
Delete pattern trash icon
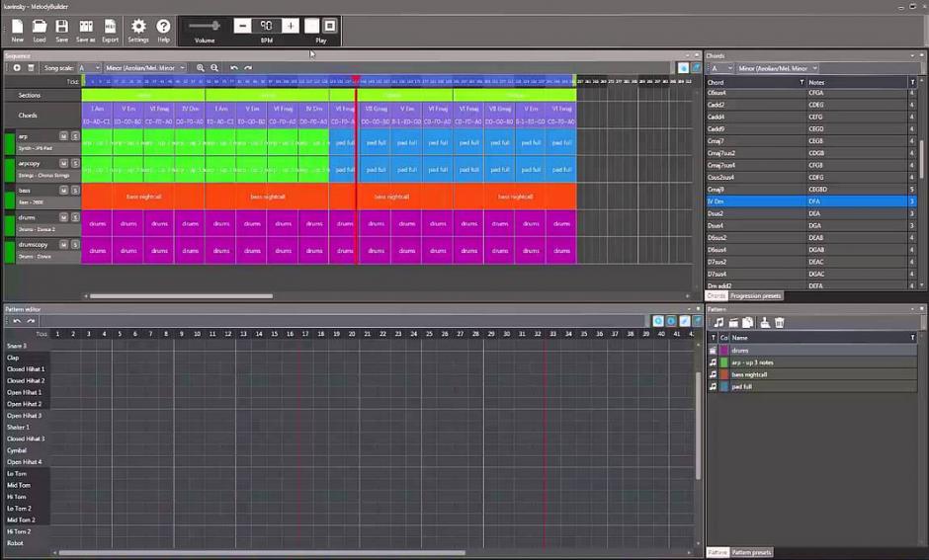(x=780, y=323)
